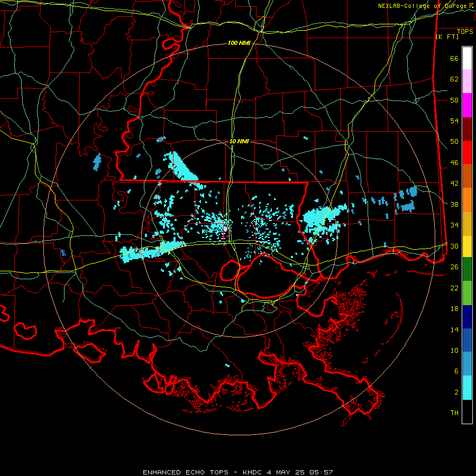This screenshot has height=476, width=476.
Task: Select the bright orange legend swatch
Action: (x=467, y=200)
